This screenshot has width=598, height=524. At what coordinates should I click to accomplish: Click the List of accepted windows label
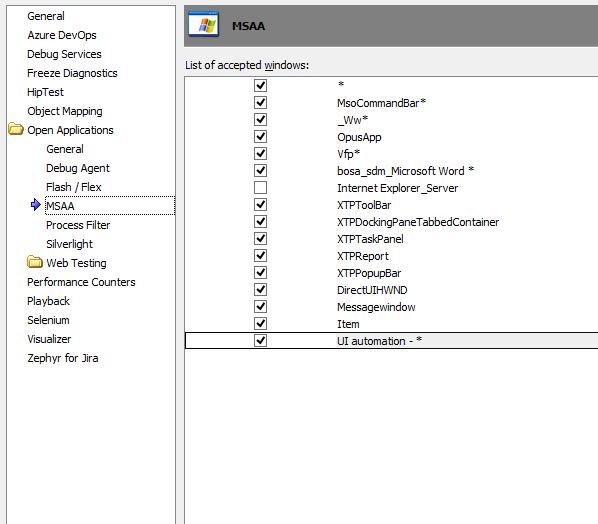[x=247, y=65]
